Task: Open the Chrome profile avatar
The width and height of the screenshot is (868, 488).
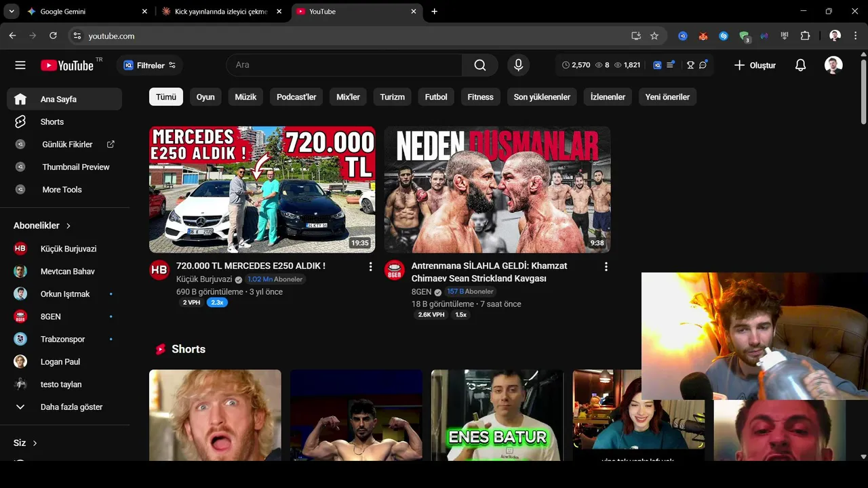Action: coord(835,36)
